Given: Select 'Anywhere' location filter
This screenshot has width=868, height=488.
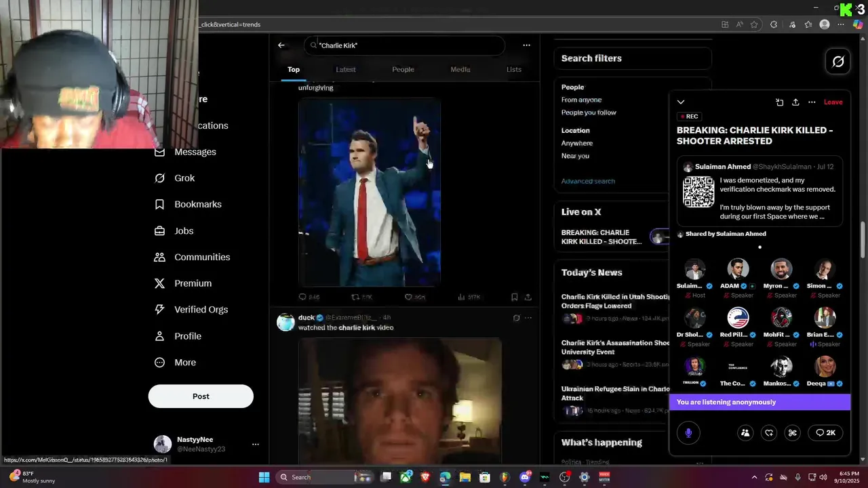Looking at the screenshot, I should 577,143.
